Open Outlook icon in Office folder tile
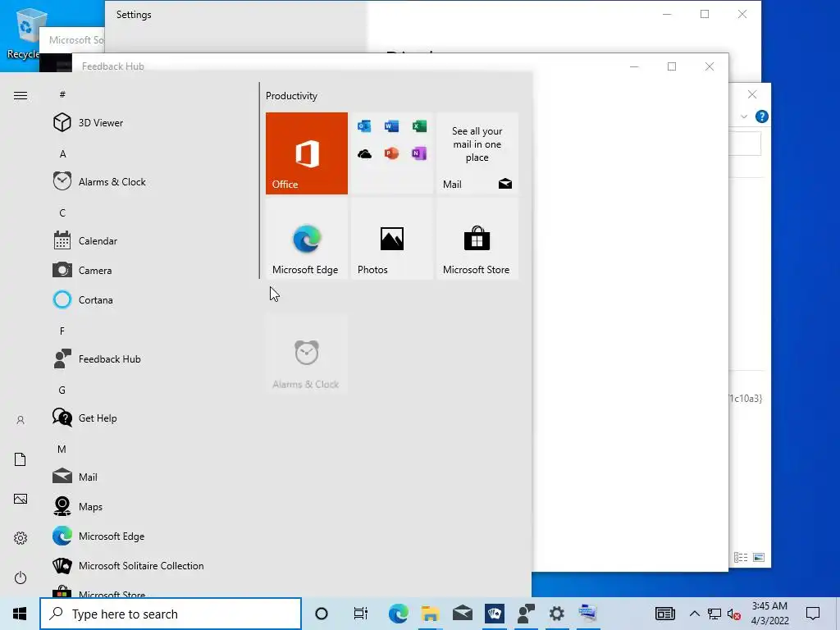The height and width of the screenshot is (630, 840). point(364,126)
